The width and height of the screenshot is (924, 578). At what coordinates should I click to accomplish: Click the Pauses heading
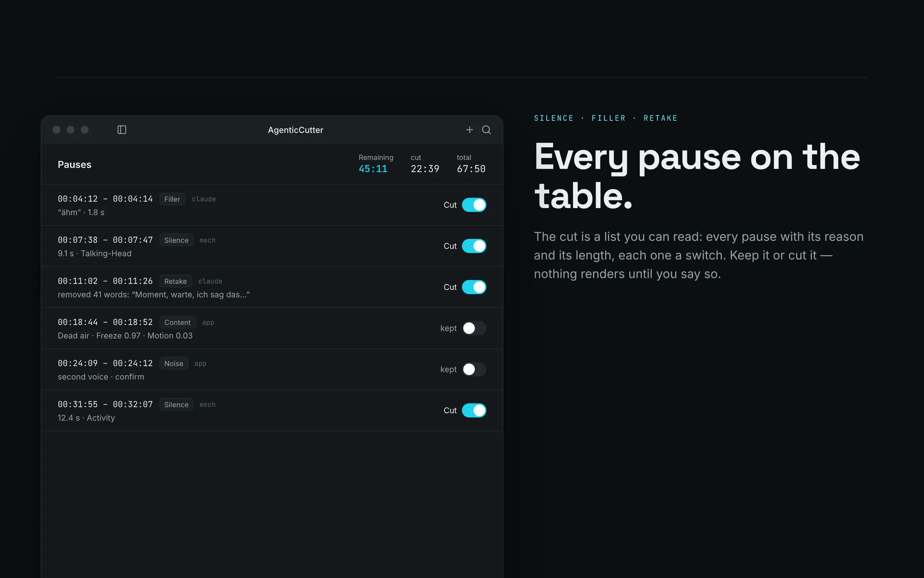[x=75, y=165]
